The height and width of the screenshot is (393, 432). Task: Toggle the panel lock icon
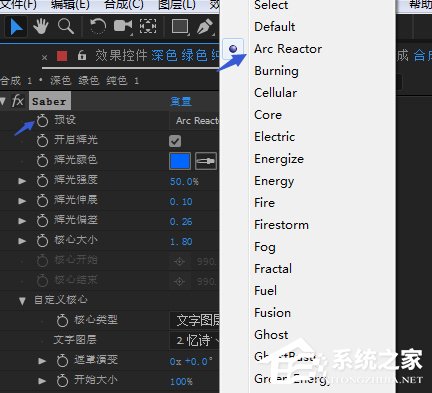(82, 55)
